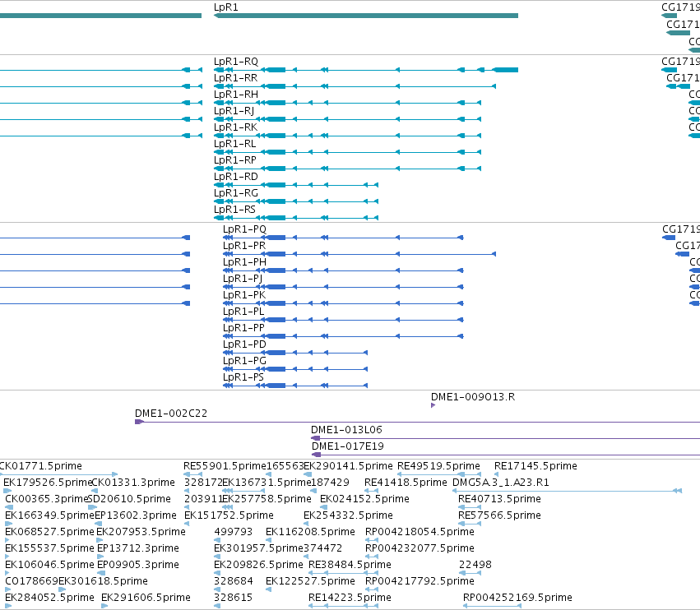Open the LpR1-RS transcript label

(x=234, y=210)
